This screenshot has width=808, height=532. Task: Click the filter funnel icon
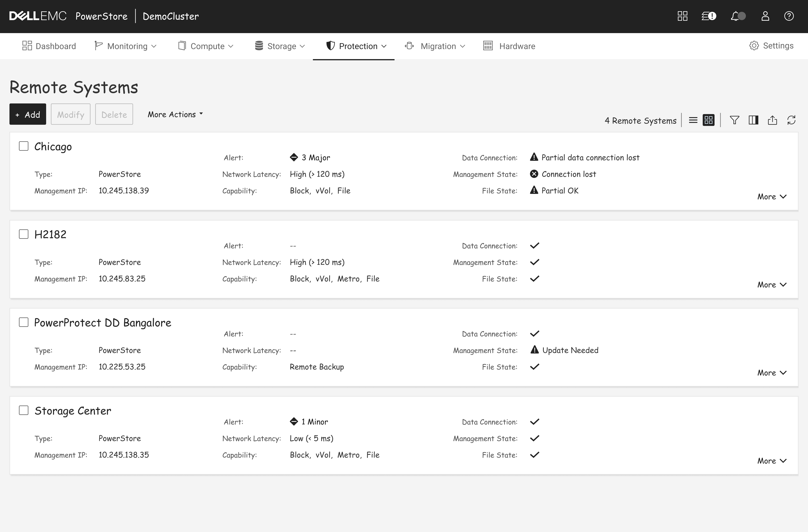[734, 120]
